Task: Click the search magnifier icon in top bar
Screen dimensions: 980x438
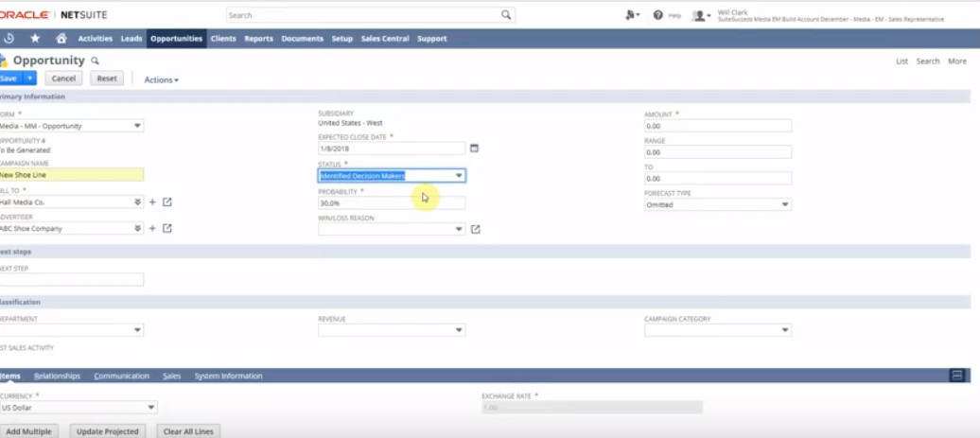Action: pyautogui.click(x=506, y=15)
